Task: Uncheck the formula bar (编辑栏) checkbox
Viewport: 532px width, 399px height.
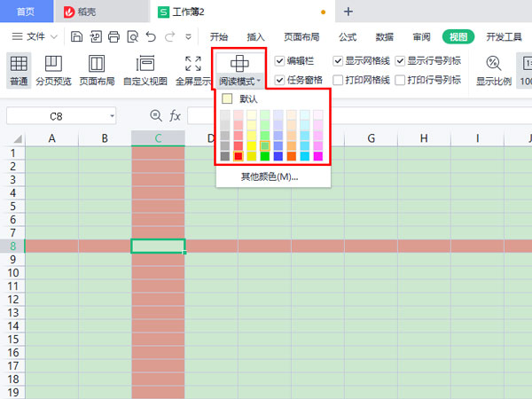Action: pos(280,61)
